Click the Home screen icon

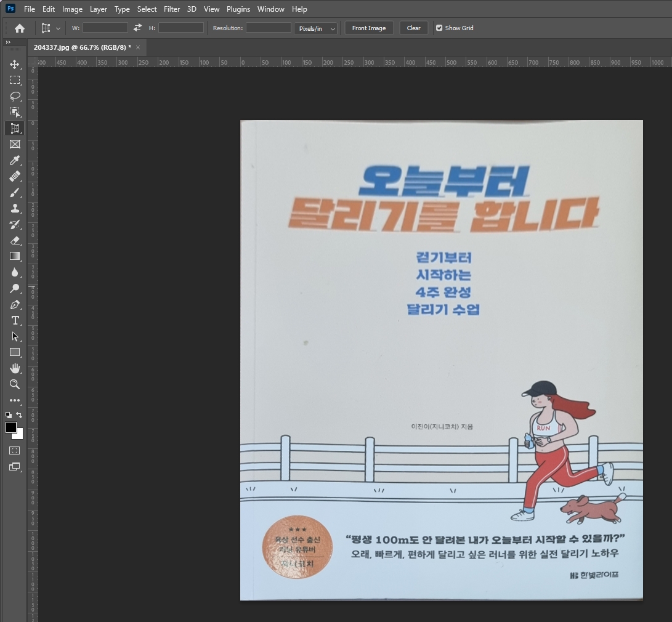click(x=20, y=28)
